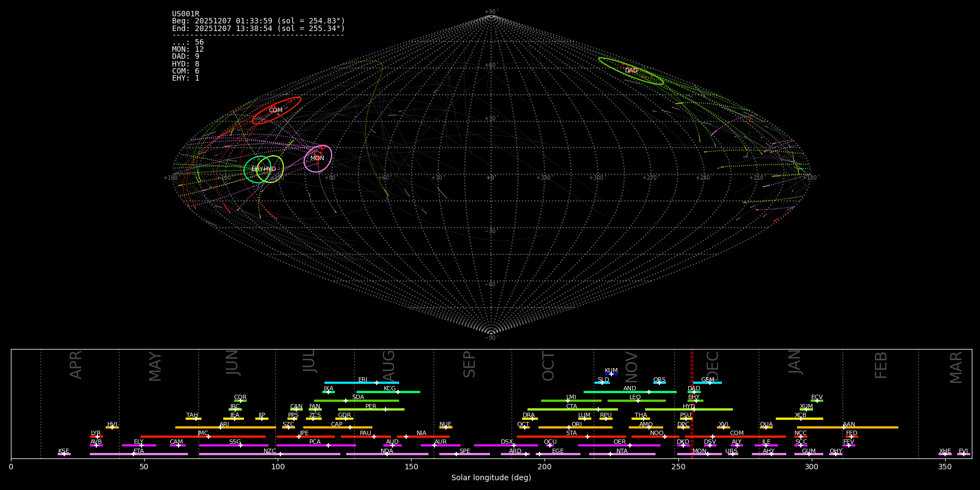Select the CTA shower bar in timeline
The height and width of the screenshot is (490, 980).
(x=573, y=409)
